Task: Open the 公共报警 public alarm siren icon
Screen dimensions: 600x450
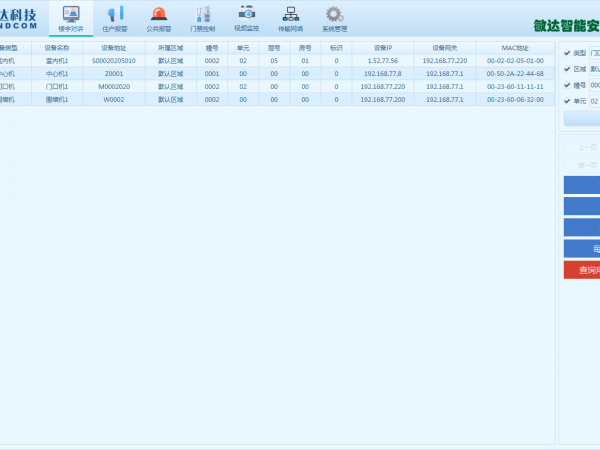Action: pos(159,17)
